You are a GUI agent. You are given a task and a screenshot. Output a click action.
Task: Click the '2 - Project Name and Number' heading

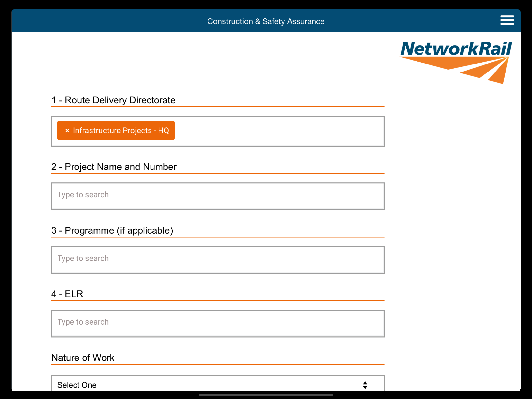coord(114,167)
